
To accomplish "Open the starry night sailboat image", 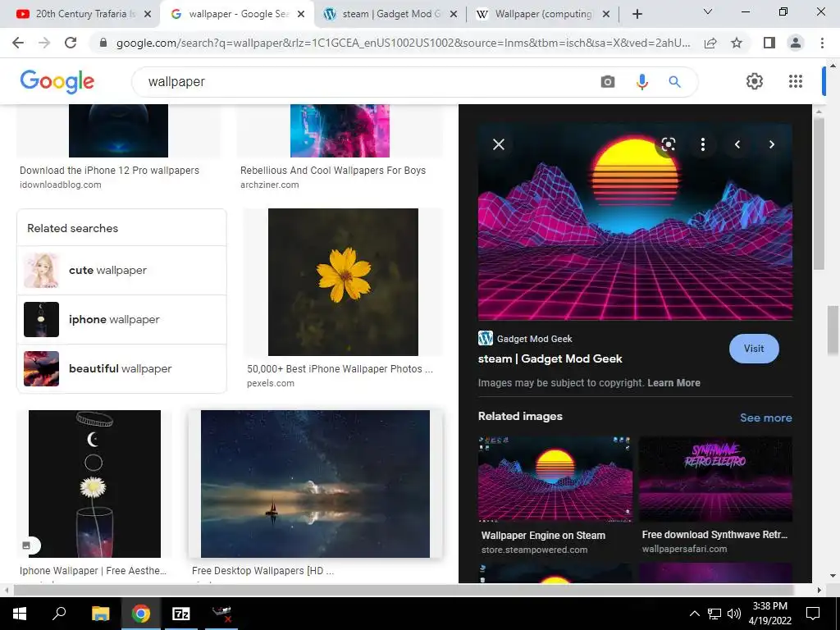I will pyautogui.click(x=315, y=484).
